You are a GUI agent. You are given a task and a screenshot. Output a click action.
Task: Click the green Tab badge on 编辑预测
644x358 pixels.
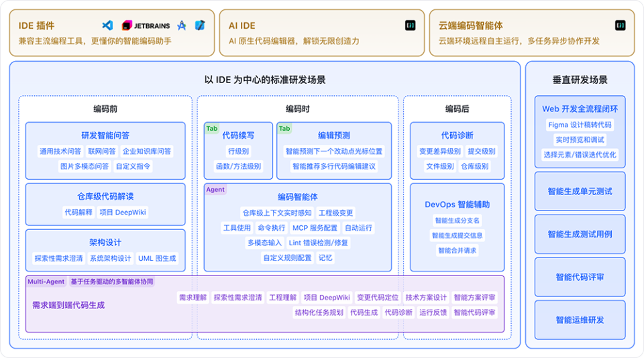[284, 128]
